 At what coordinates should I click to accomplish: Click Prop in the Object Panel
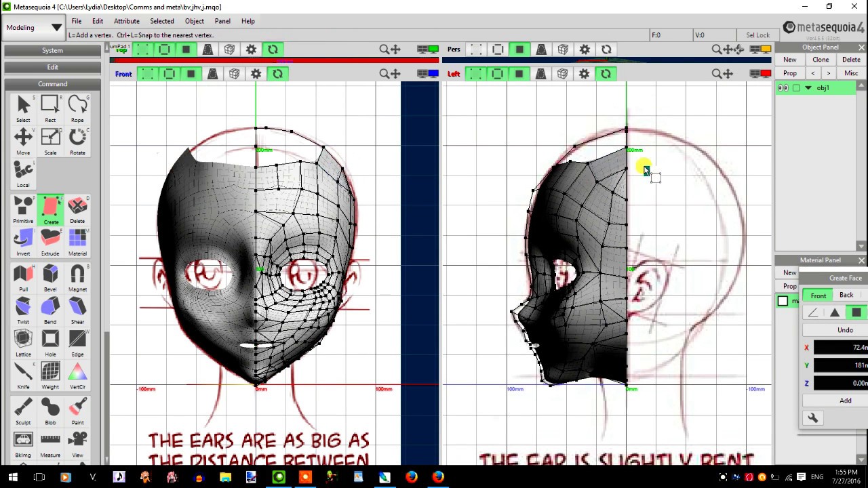pos(790,73)
